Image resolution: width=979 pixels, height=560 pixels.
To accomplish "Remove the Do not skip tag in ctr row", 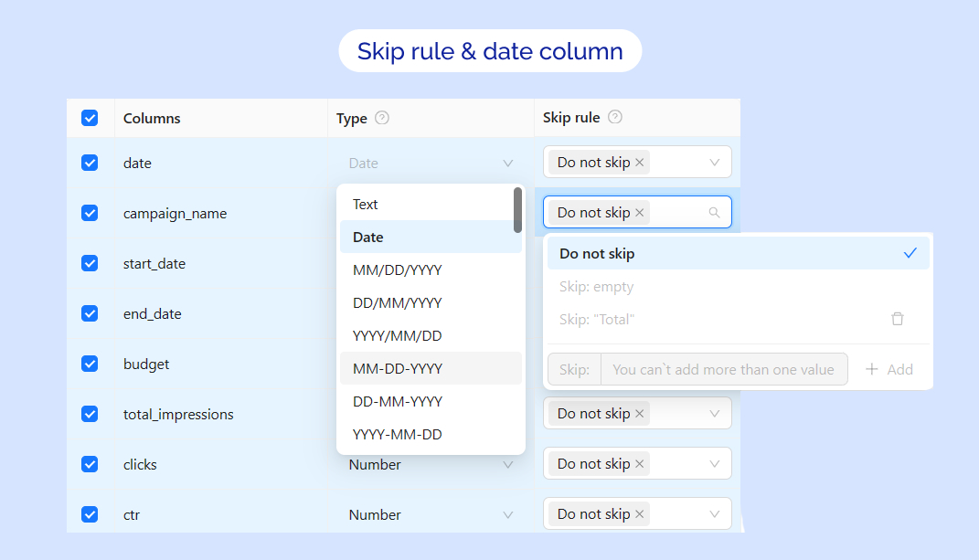I will click(x=640, y=514).
